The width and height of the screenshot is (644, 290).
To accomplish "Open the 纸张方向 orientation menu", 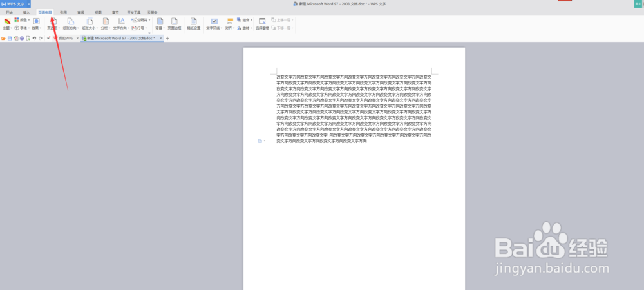I will click(71, 24).
